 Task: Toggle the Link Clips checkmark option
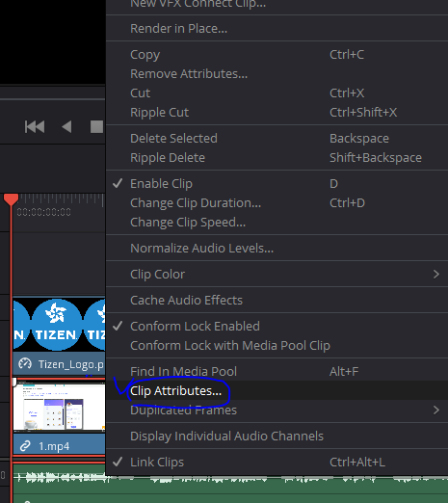pos(277,463)
